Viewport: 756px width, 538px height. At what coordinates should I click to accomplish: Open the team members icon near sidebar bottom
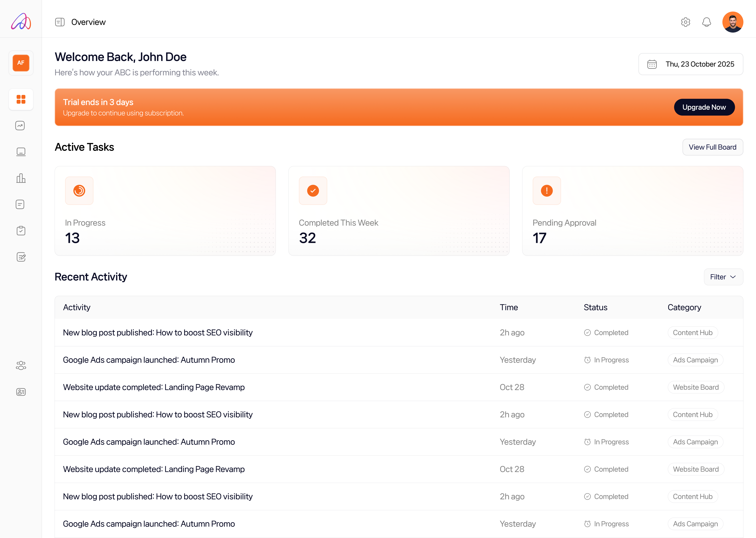[21, 365]
